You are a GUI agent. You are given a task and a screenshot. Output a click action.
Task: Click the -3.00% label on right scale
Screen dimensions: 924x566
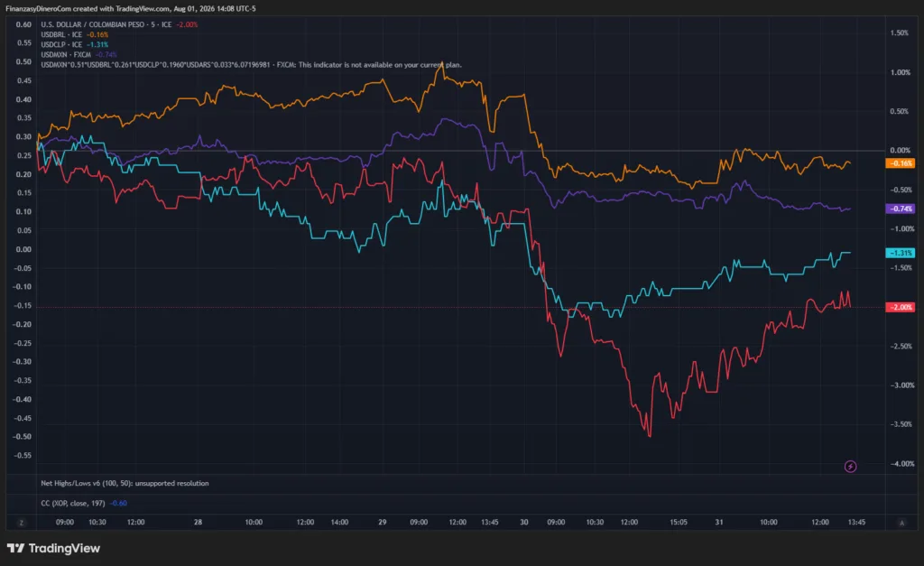coord(901,385)
